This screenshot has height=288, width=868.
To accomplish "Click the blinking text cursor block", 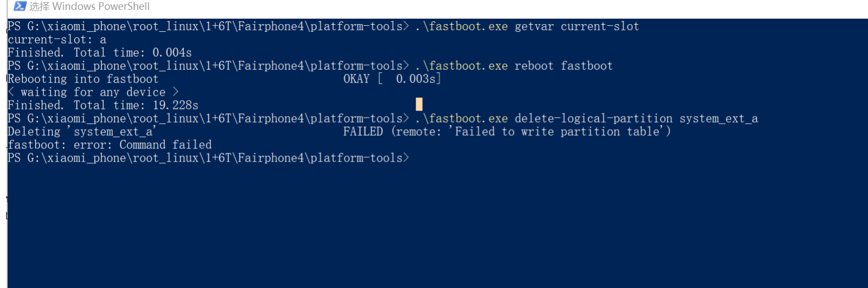I will (x=419, y=104).
